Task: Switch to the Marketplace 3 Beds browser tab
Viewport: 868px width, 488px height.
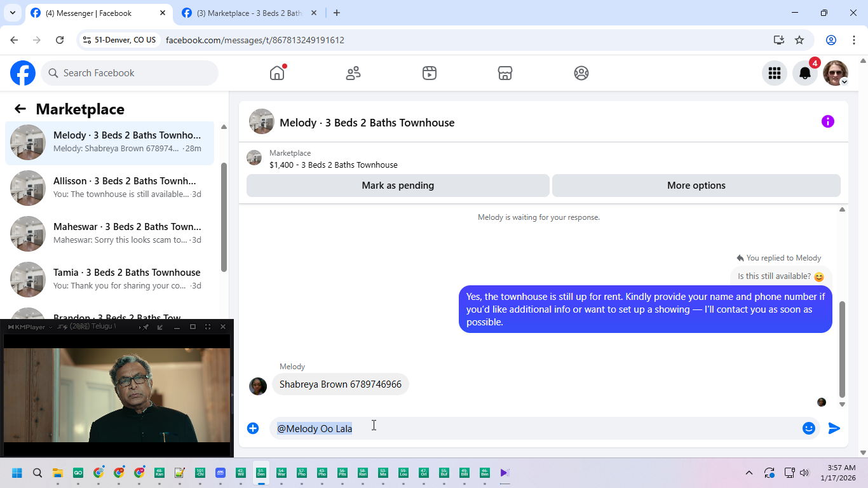Action: coord(250,13)
